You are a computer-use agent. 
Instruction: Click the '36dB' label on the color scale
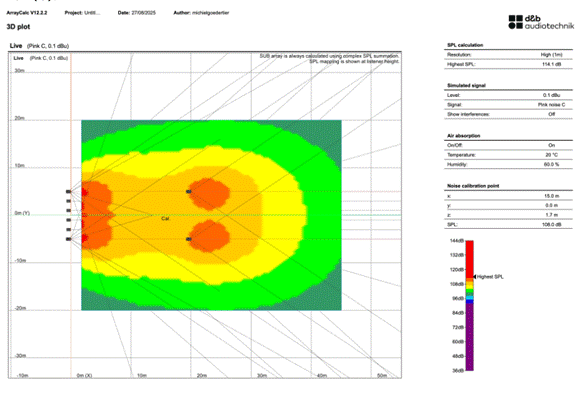pos(458,370)
